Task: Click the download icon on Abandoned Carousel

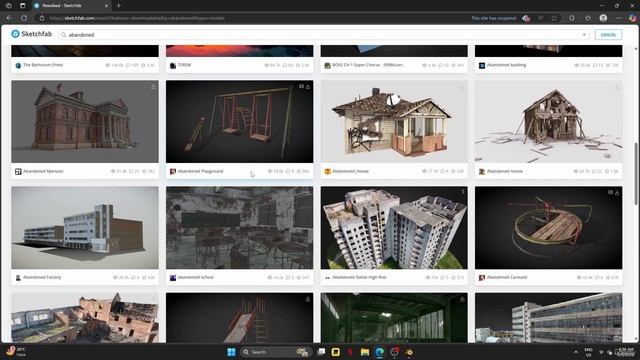Action: (617, 192)
